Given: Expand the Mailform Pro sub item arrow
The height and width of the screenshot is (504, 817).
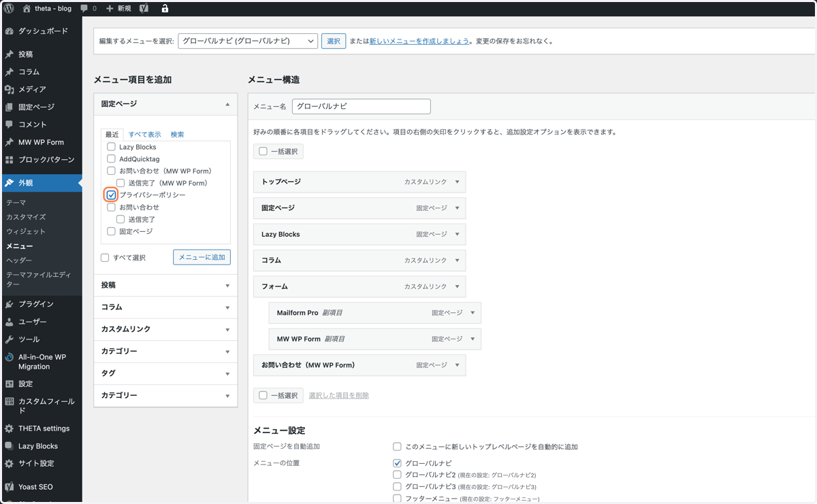Looking at the screenshot, I should [472, 313].
